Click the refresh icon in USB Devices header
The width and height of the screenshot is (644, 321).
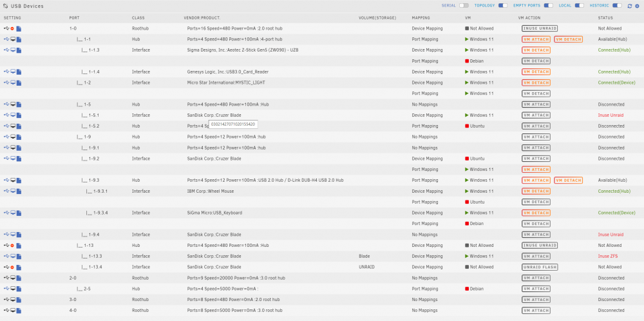point(630,6)
